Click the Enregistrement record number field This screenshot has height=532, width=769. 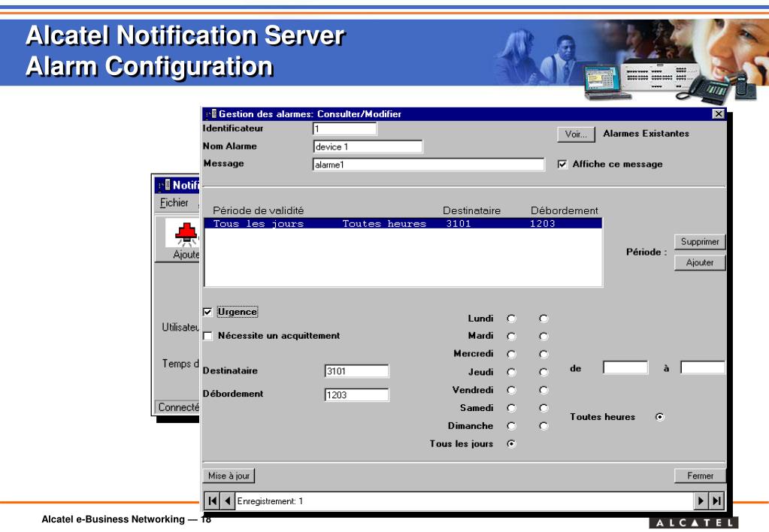pyautogui.click(x=464, y=500)
